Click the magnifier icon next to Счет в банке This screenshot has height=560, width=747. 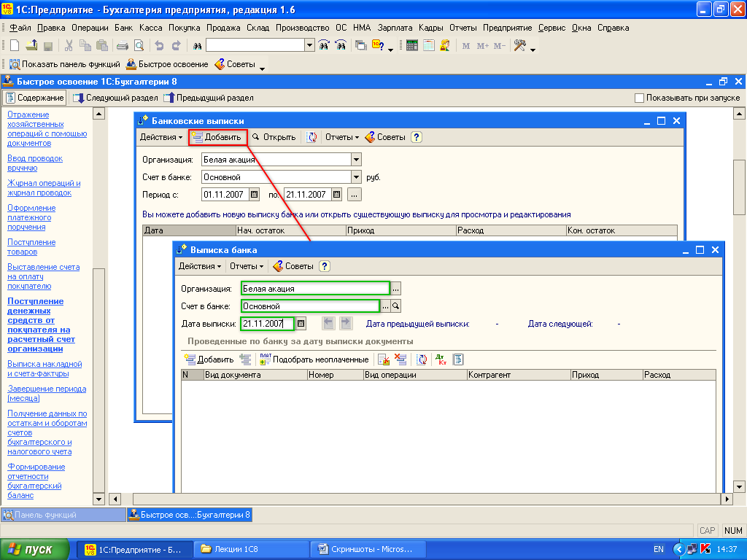coord(396,306)
